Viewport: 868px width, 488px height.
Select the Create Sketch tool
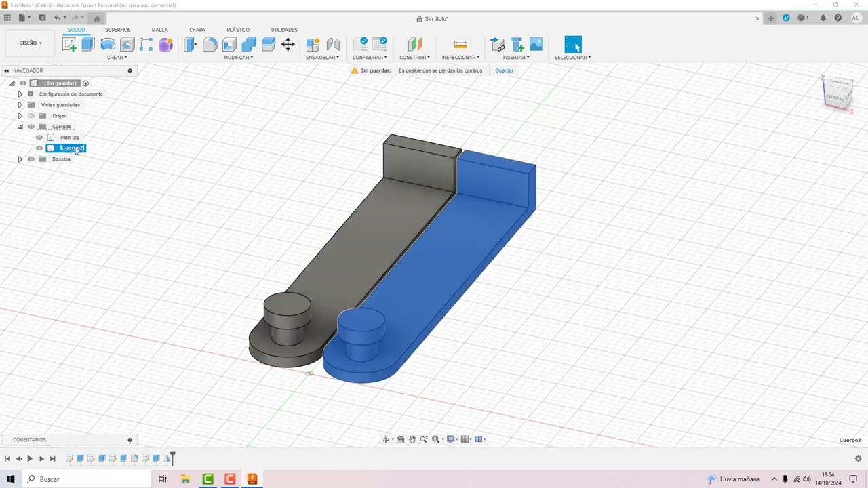tap(69, 45)
